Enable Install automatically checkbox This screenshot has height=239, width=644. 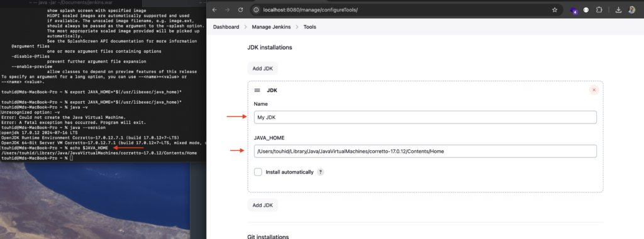258,172
